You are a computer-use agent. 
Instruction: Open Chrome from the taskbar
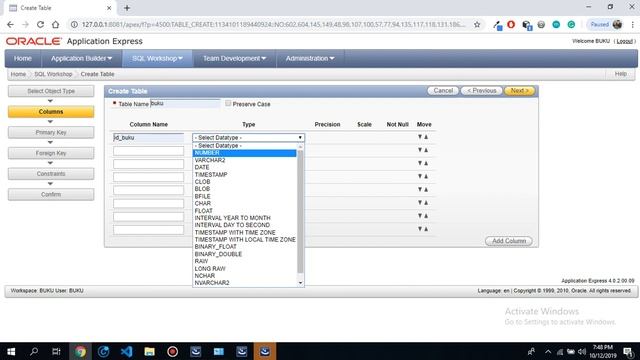point(80,351)
